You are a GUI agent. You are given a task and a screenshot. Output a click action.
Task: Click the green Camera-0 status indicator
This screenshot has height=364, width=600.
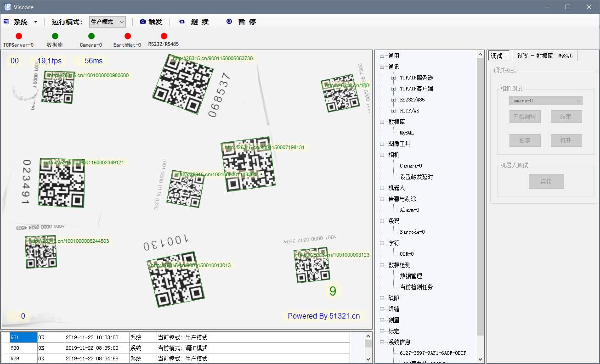click(91, 36)
